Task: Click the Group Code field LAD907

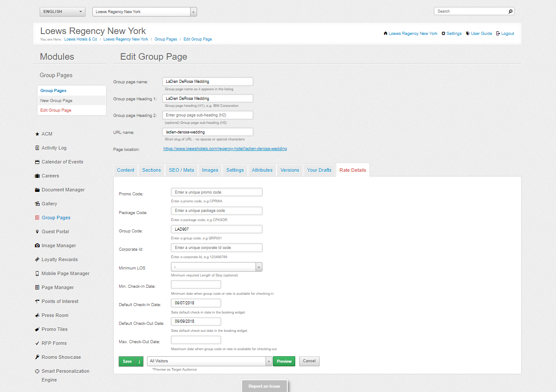Action: click(217, 229)
